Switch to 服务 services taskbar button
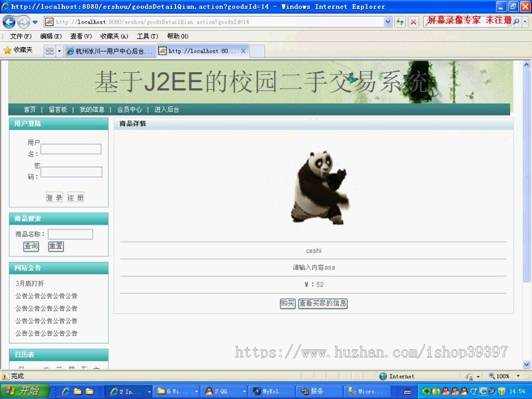 pyautogui.click(x=319, y=391)
